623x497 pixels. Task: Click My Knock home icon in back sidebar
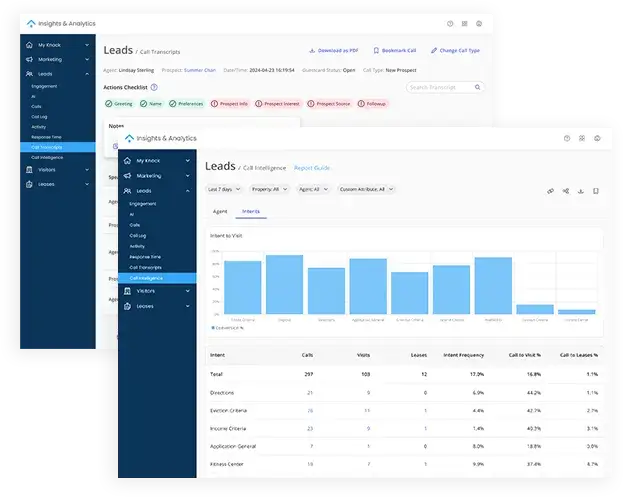[29, 45]
